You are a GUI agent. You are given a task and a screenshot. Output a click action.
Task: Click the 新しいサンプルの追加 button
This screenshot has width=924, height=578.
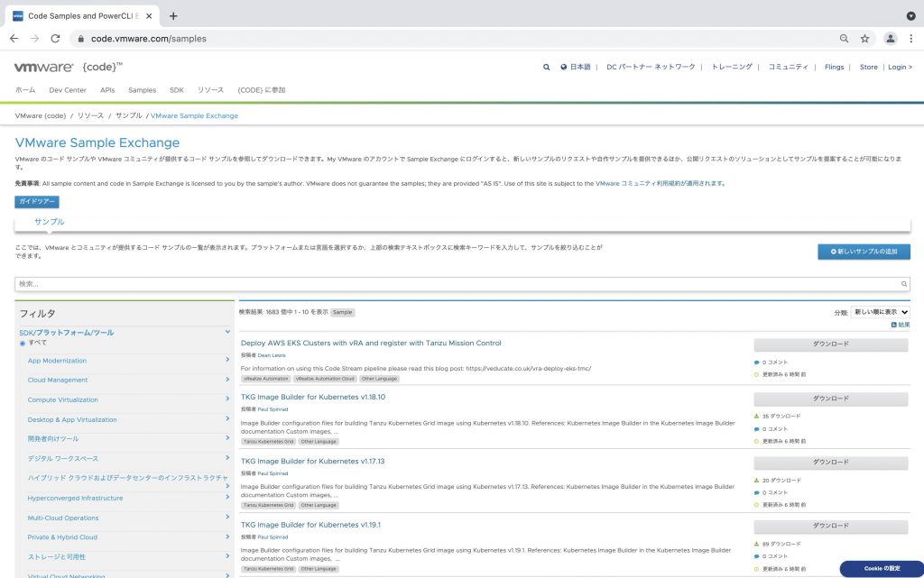(864, 252)
